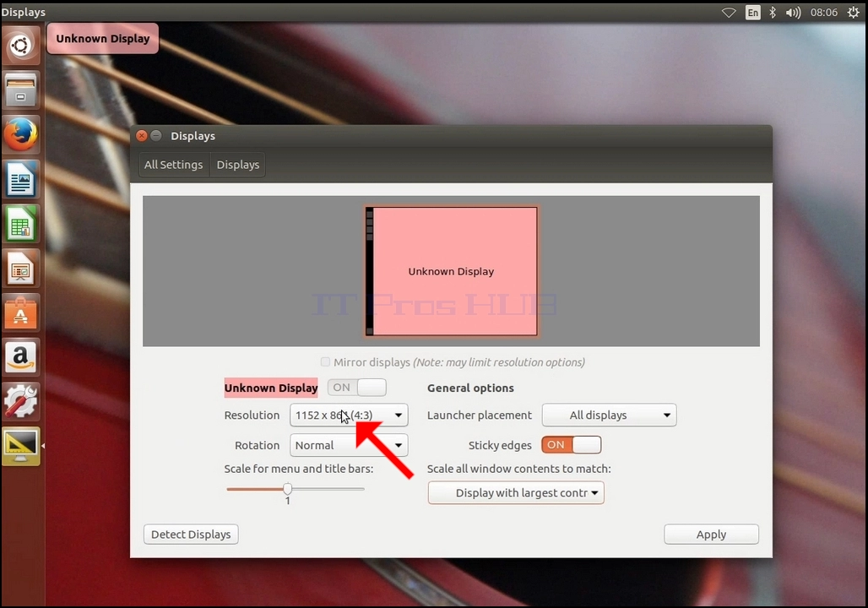This screenshot has height=608, width=868.
Task: Open Scale all window contents dropdown
Action: pyautogui.click(x=516, y=493)
